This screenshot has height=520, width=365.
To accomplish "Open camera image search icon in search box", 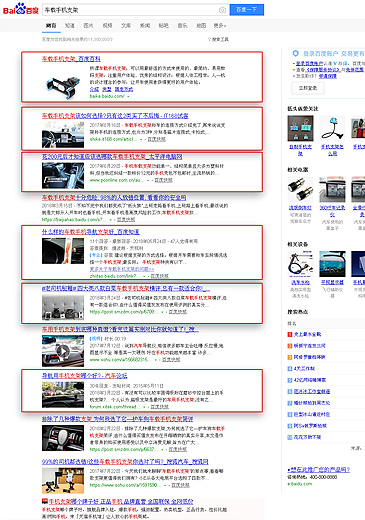I will tap(222, 10).
